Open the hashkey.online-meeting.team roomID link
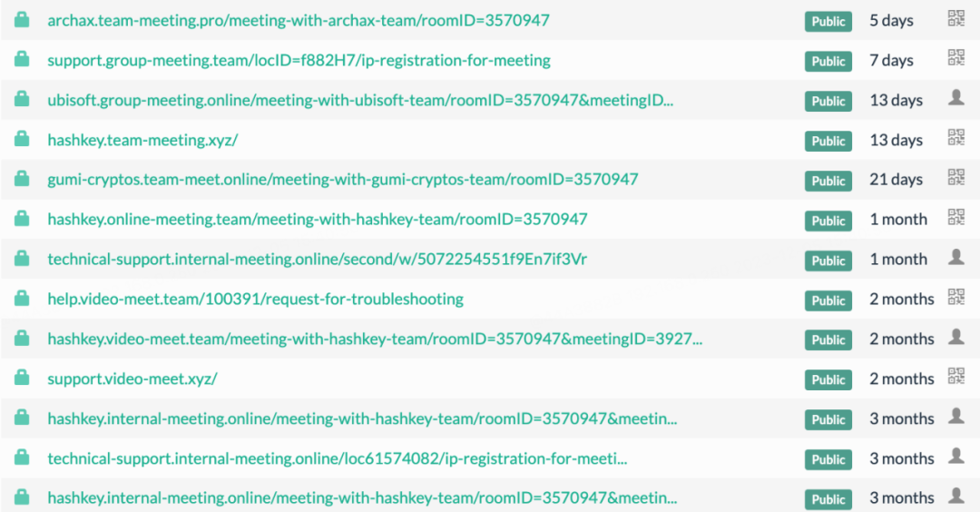 tap(317, 220)
